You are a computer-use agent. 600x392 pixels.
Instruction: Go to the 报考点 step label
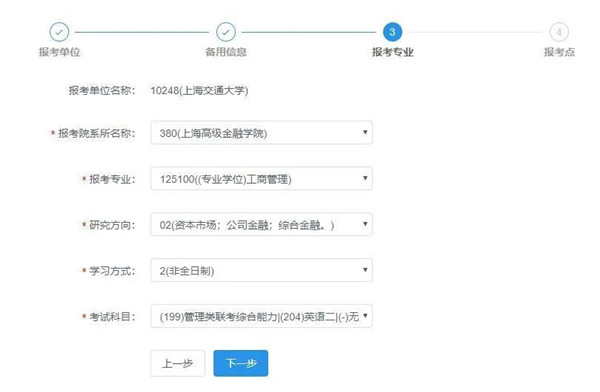[x=559, y=52]
